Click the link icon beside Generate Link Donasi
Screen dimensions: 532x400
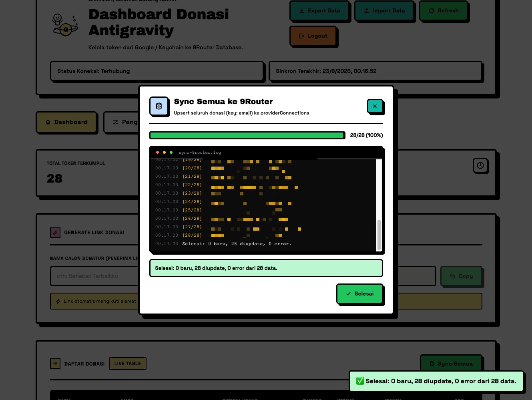tap(55, 233)
